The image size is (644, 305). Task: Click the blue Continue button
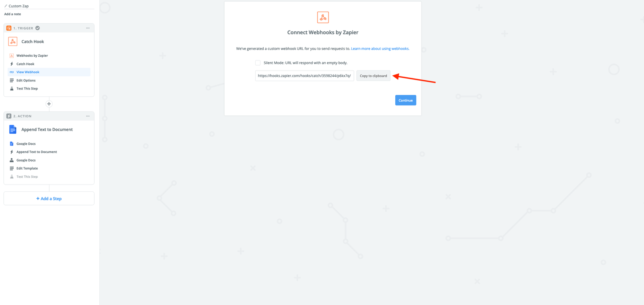click(x=406, y=100)
